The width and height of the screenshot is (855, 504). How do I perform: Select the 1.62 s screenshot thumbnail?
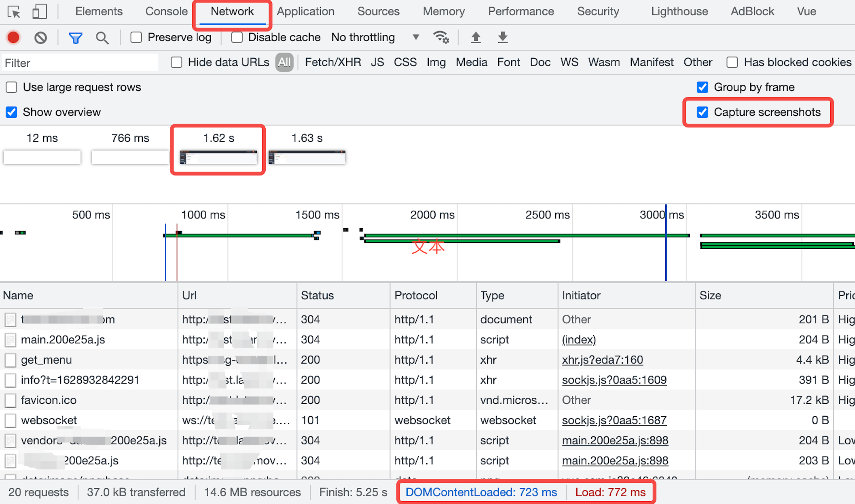(218, 157)
